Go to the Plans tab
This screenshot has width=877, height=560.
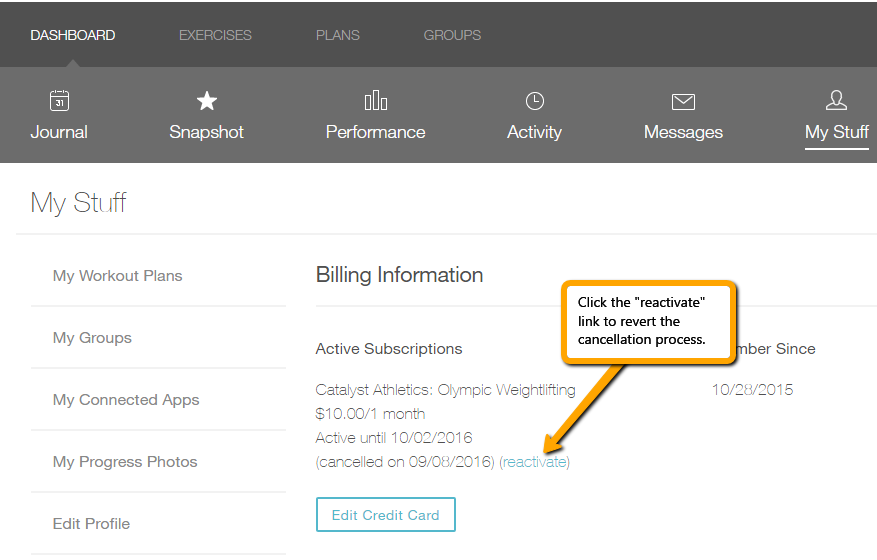338,35
